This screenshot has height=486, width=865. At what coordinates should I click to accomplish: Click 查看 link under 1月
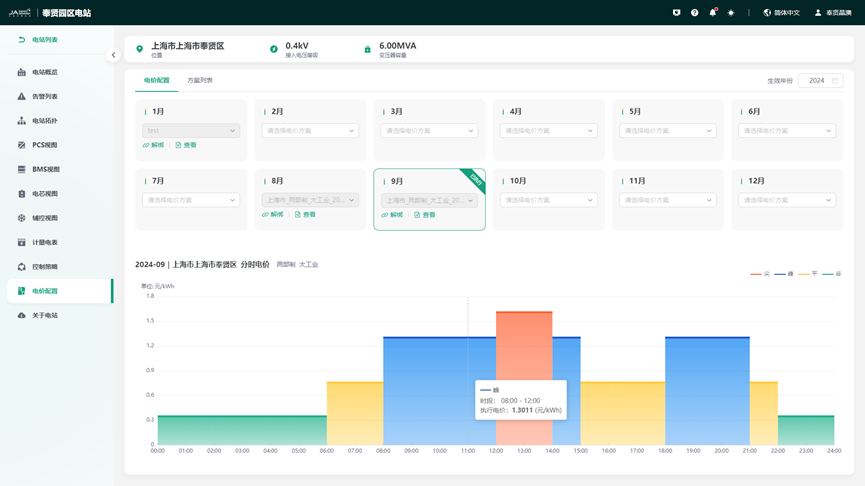point(187,146)
